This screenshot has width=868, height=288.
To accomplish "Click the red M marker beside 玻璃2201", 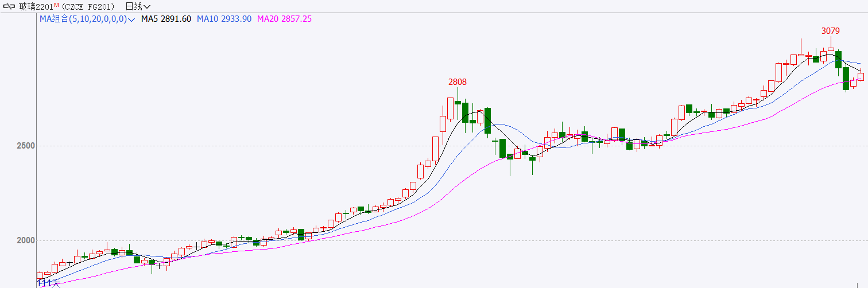I will coord(56,5).
